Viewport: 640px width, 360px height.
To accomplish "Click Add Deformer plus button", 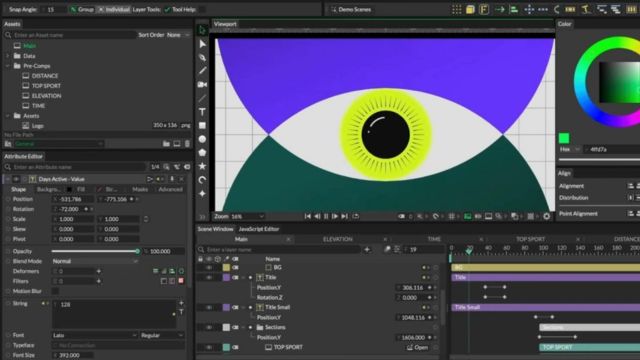I will pyautogui.click(x=98, y=271).
